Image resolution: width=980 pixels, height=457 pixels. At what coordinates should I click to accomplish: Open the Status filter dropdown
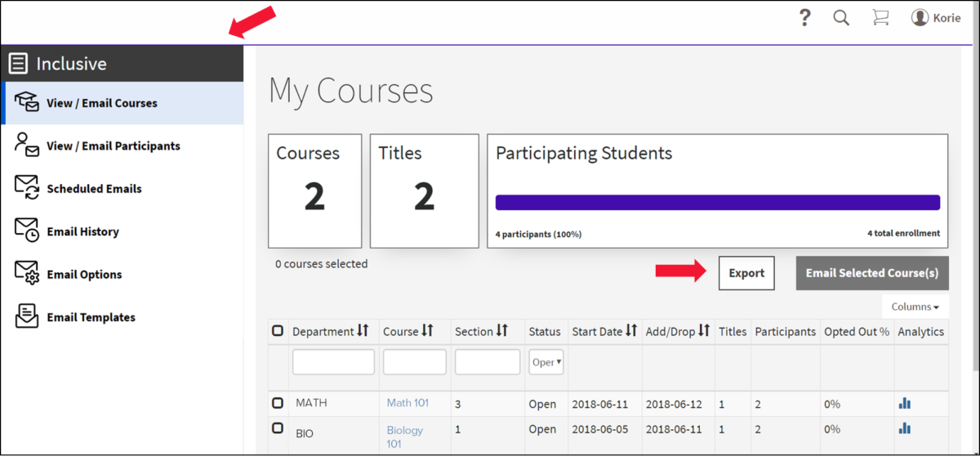(x=546, y=362)
